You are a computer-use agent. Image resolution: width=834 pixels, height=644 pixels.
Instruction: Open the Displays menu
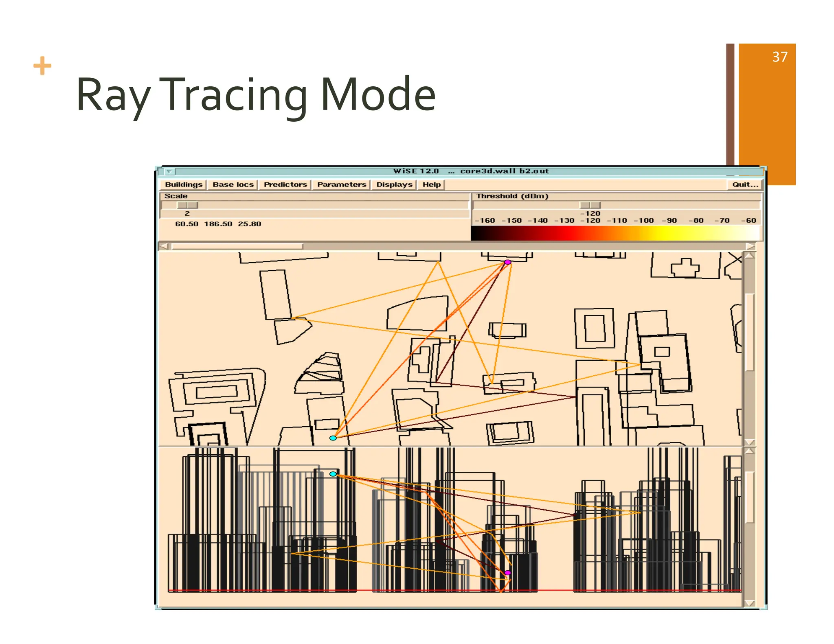click(x=394, y=185)
